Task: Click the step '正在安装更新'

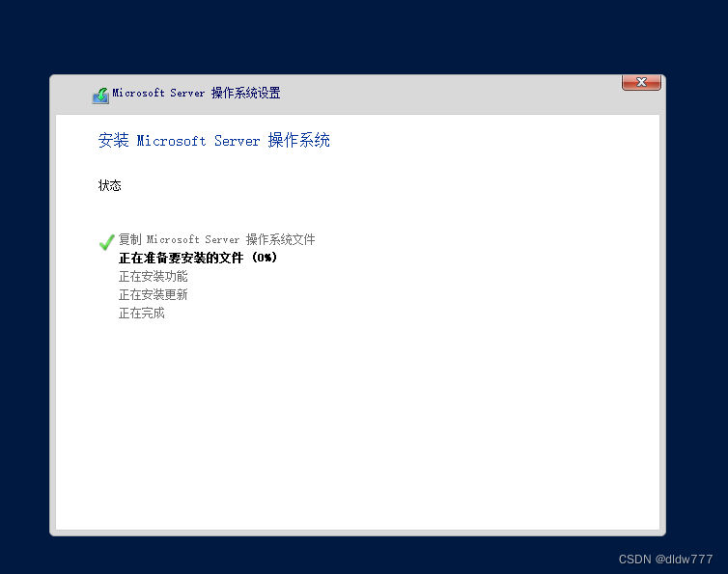Action: (x=154, y=294)
